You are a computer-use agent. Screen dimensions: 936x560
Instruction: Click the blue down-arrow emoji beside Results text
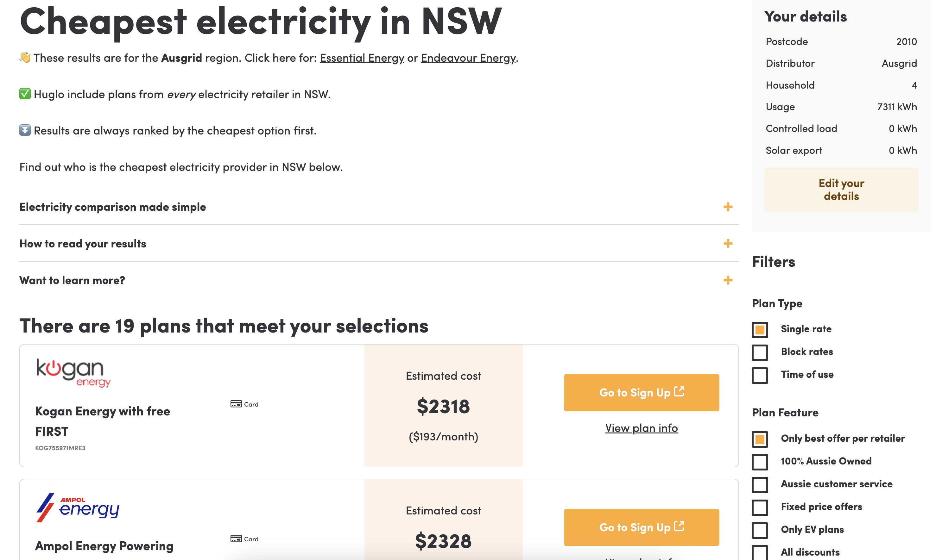click(25, 131)
